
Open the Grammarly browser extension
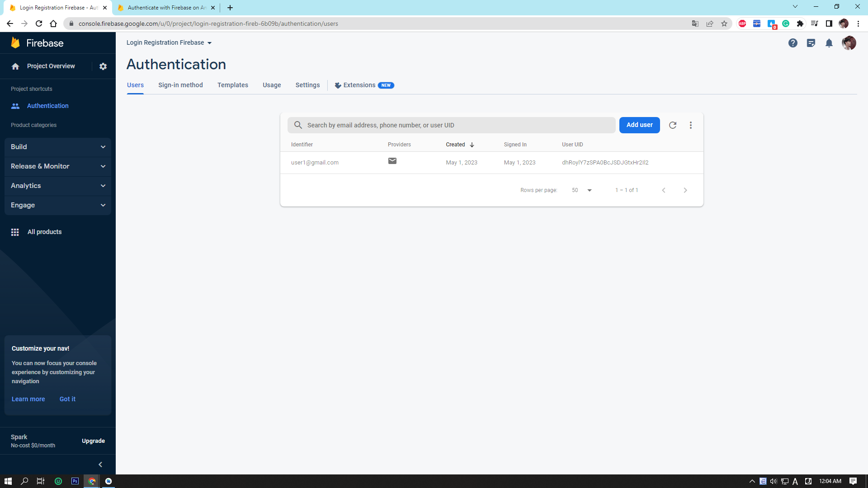(x=786, y=23)
